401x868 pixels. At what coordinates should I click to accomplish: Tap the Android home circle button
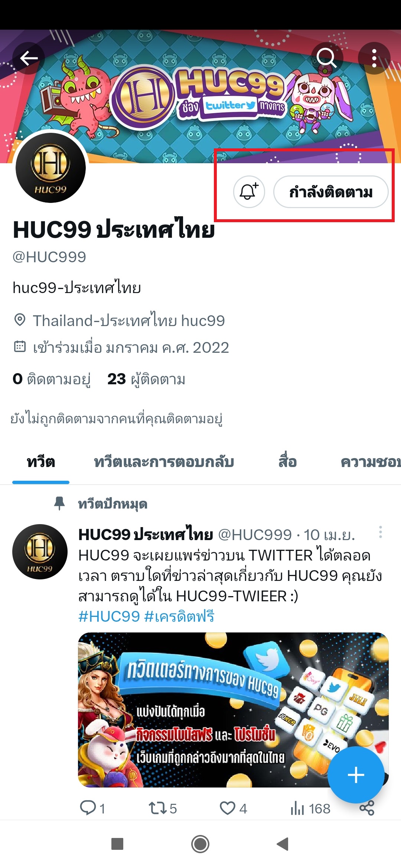pos(200,844)
